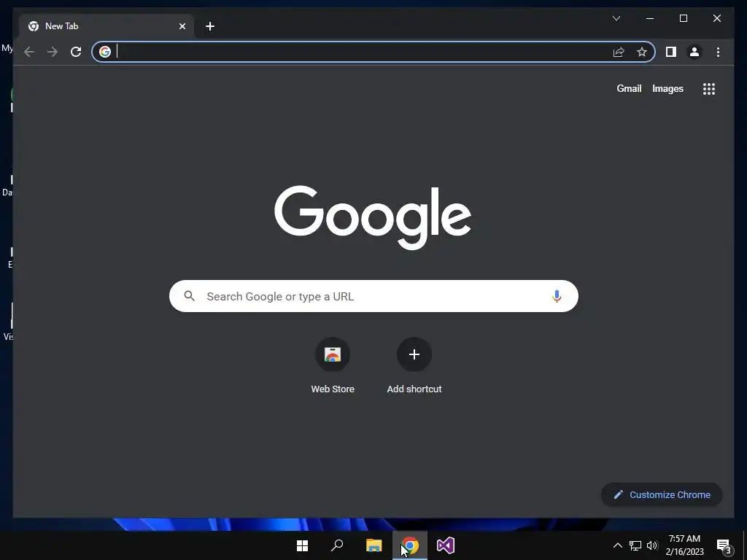The height and width of the screenshot is (560, 747).
Task: Minimize the Chrome window
Action: 650,18
